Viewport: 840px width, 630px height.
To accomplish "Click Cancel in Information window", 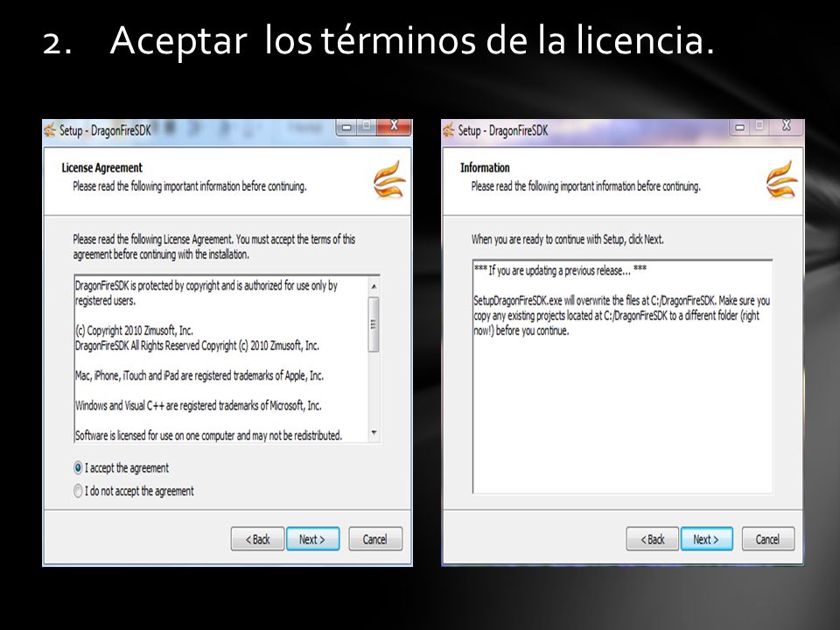I will [x=767, y=539].
